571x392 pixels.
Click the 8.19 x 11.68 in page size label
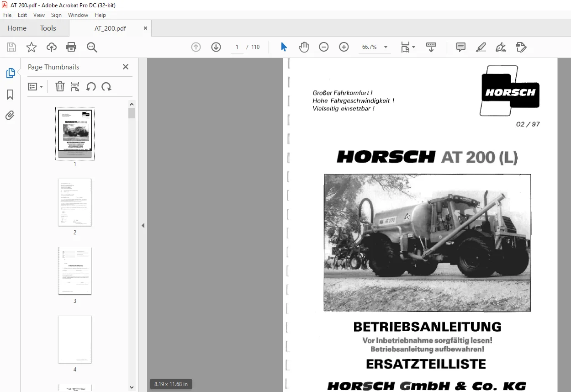(x=171, y=384)
